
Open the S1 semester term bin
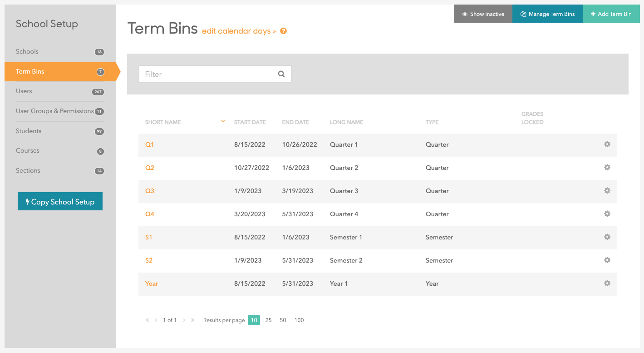click(x=149, y=237)
